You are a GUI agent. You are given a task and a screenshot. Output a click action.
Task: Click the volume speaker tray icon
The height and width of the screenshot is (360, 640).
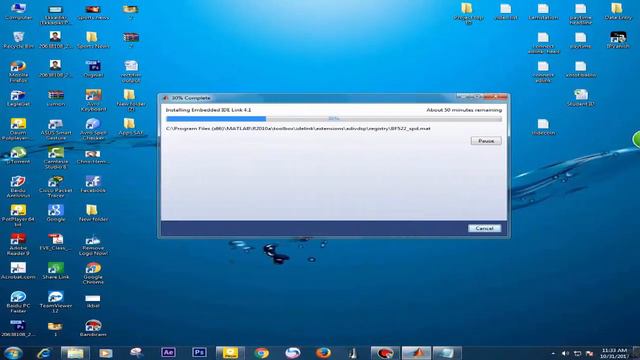pyautogui.click(x=565, y=353)
